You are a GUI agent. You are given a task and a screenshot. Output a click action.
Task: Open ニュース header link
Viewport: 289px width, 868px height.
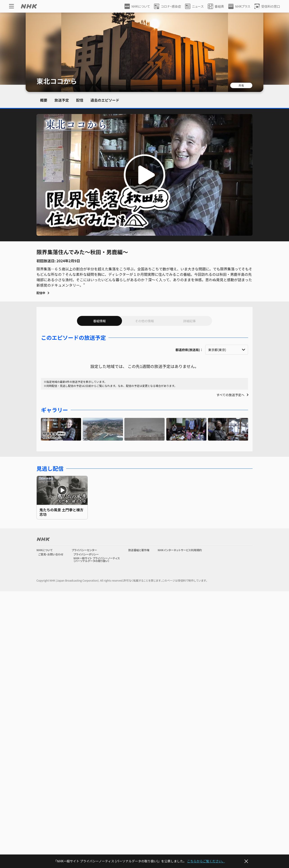pos(194,6)
